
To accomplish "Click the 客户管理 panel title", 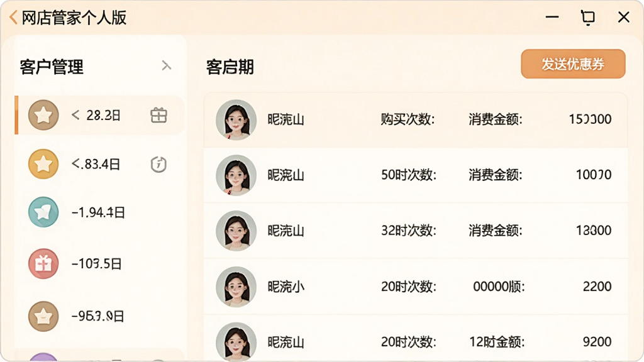I will [x=52, y=67].
